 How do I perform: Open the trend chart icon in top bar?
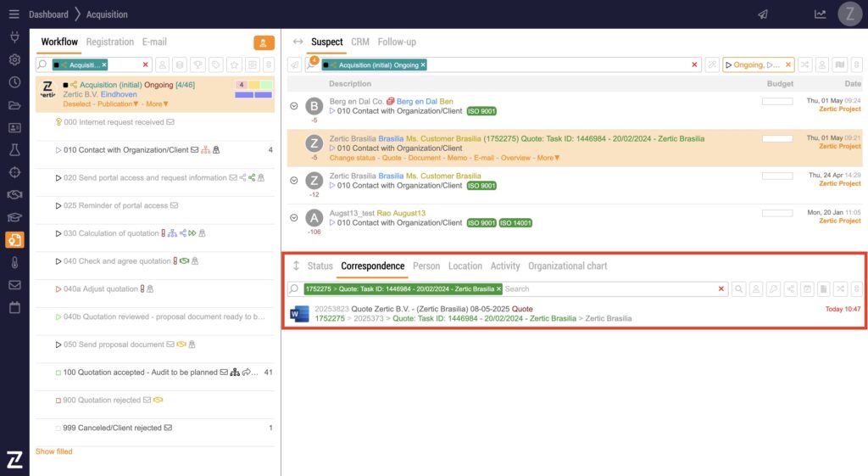pyautogui.click(x=820, y=14)
